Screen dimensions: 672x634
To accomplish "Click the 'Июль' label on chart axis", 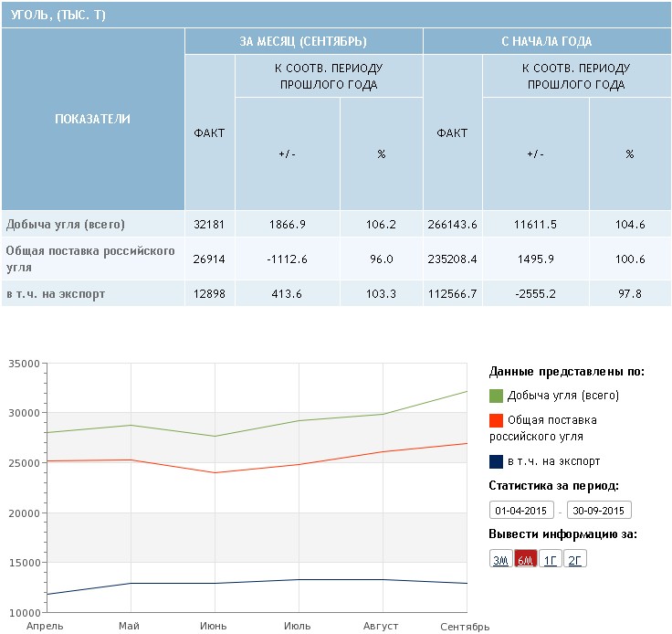I will (x=298, y=626).
